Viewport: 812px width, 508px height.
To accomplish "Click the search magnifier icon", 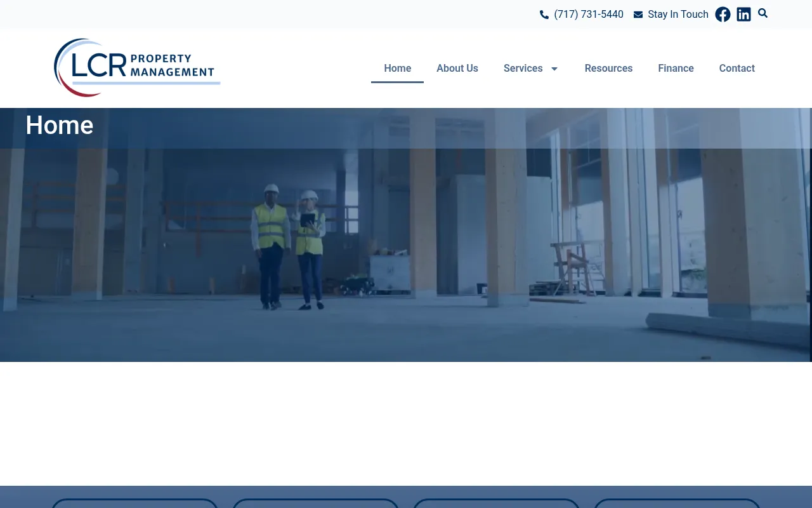I will pyautogui.click(x=763, y=13).
